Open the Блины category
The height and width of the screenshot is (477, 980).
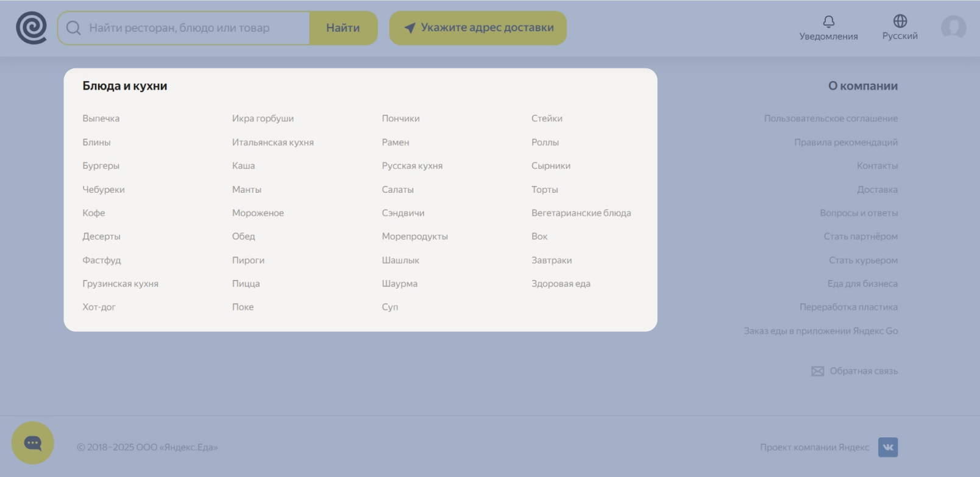point(96,142)
